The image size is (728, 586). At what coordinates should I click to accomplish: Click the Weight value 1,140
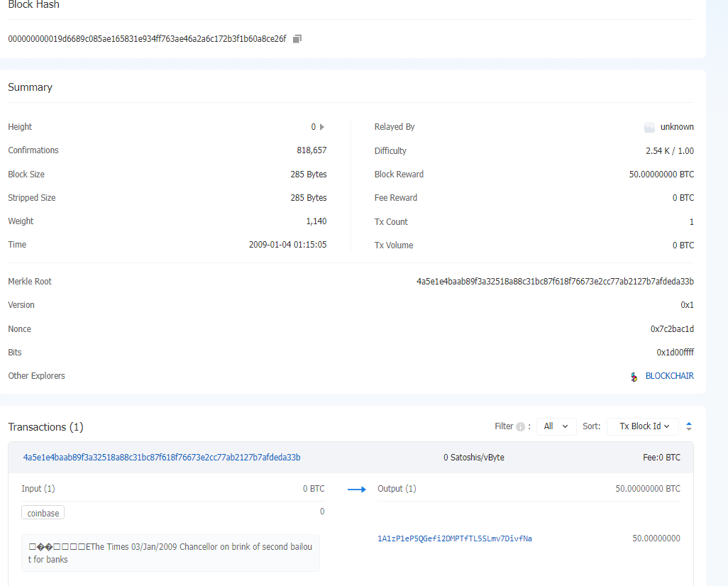point(316,221)
